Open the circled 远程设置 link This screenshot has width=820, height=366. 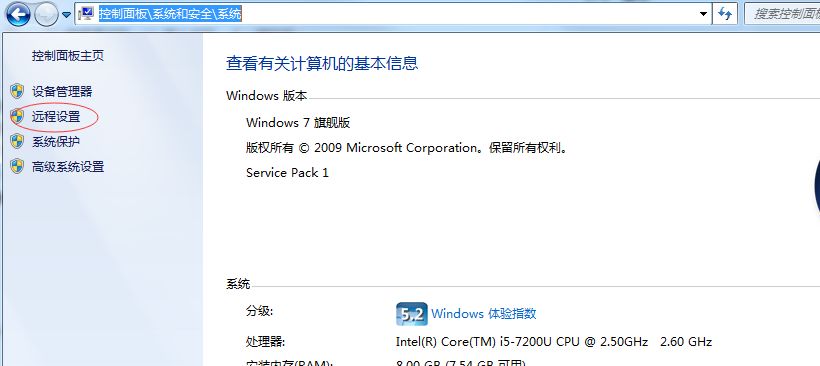pyautogui.click(x=56, y=117)
